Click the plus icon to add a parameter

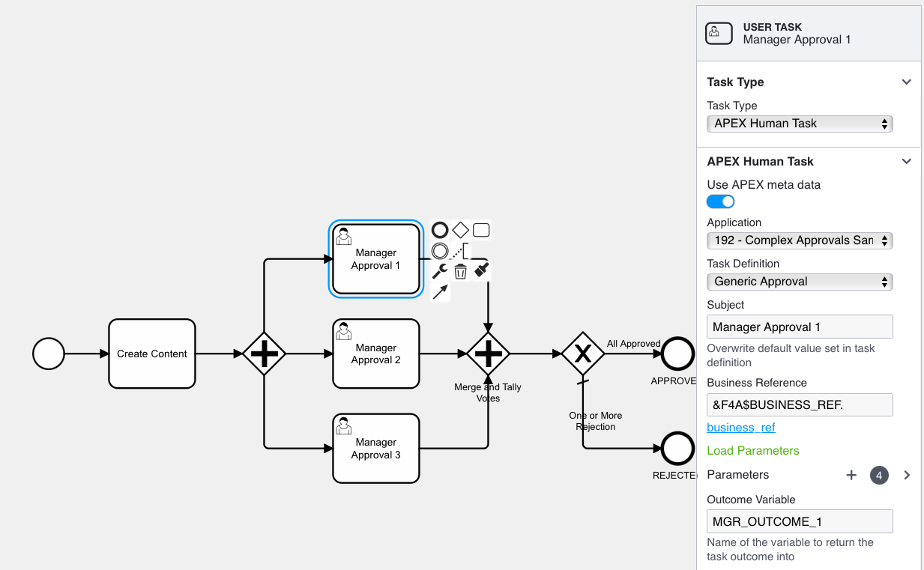[851, 475]
